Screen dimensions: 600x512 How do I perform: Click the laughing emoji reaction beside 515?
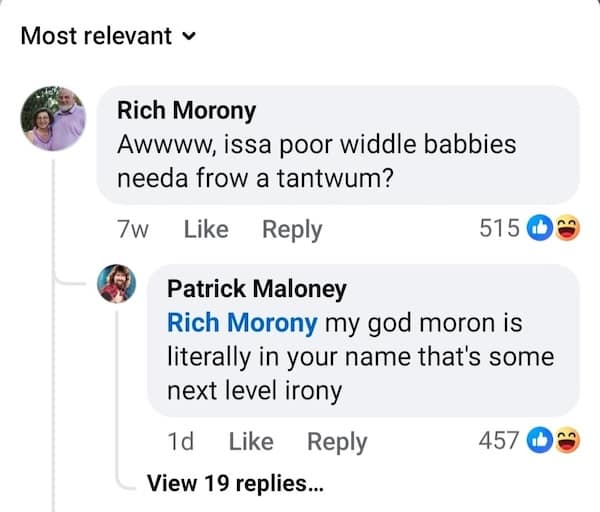567,229
